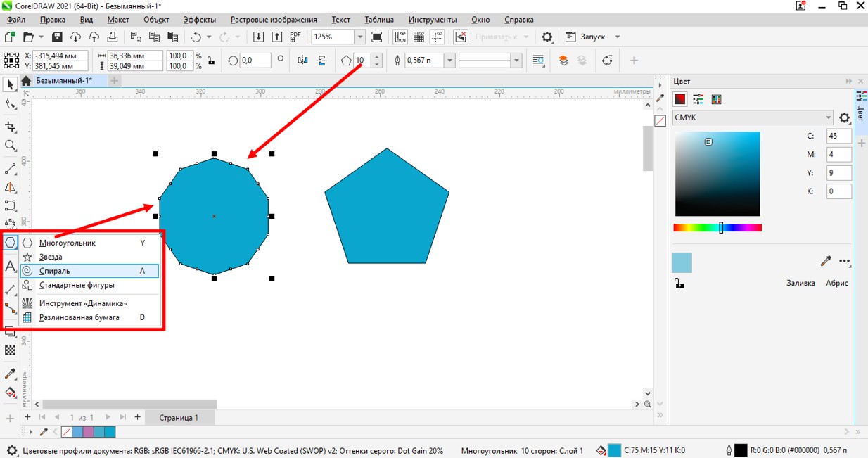Select the Zoom magnifier tool
Image resolution: width=868 pixels, height=458 pixels.
[10, 146]
